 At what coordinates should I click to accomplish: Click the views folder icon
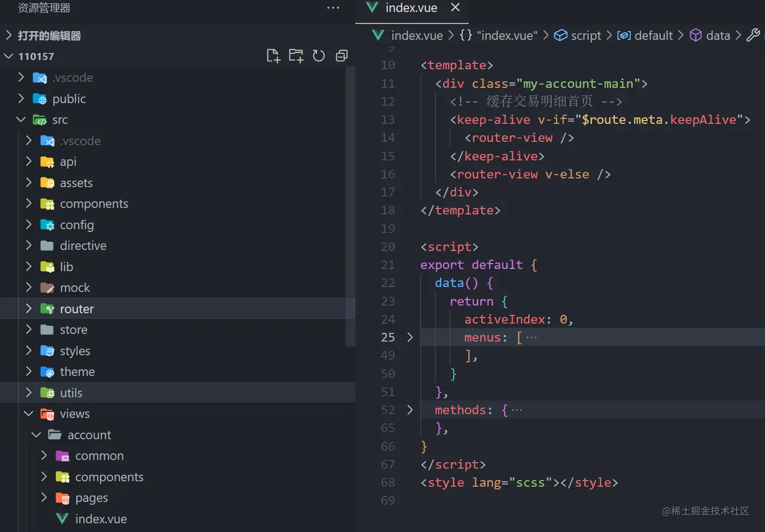click(x=47, y=414)
